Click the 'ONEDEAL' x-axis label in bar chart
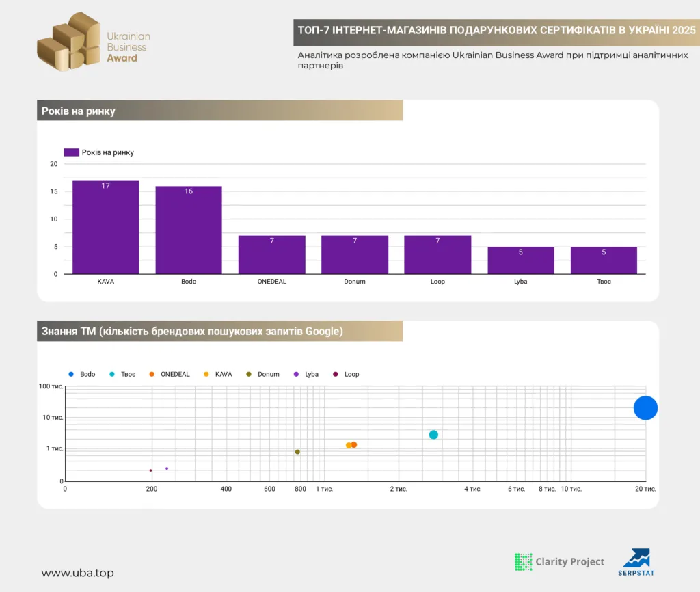 (272, 281)
